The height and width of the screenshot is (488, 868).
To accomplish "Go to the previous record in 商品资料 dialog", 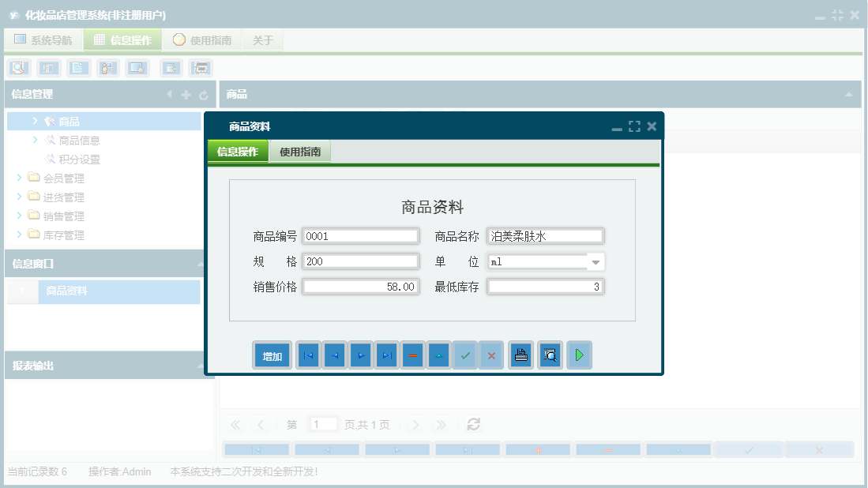I will click(x=334, y=355).
